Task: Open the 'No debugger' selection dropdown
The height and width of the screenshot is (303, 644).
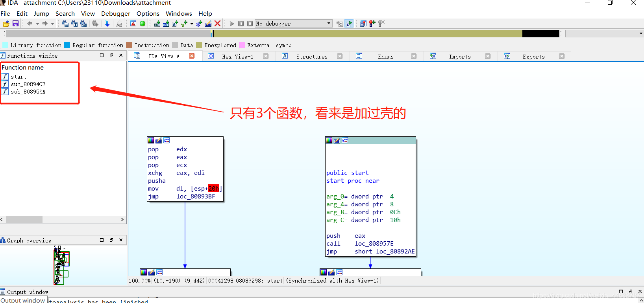Action: click(x=294, y=24)
